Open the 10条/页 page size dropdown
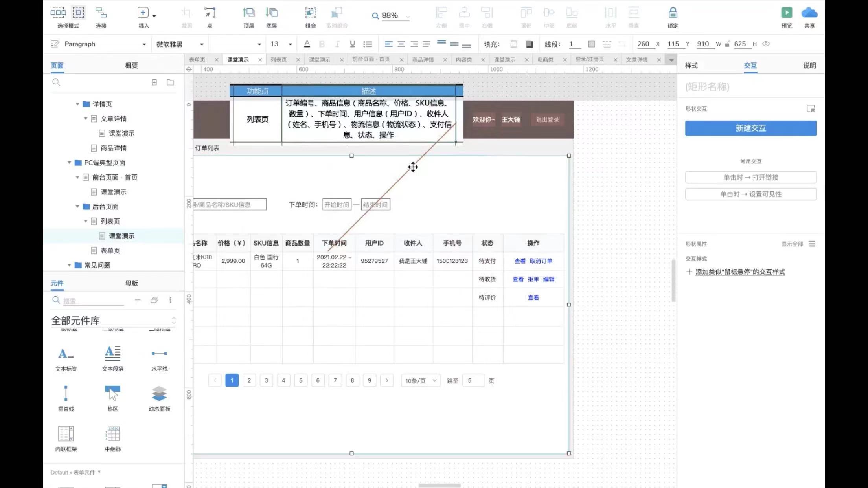The width and height of the screenshot is (868, 488). pyautogui.click(x=420, y=381)
